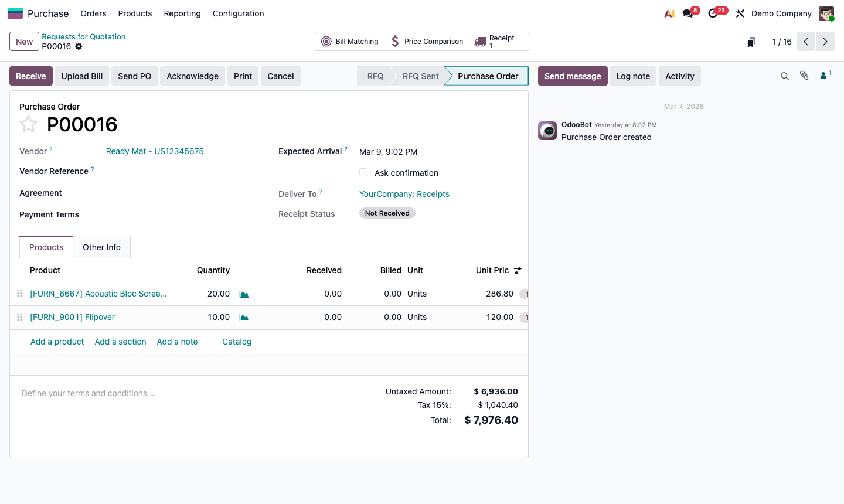The height and width of the screenshot is (504, 844).
Task: Click the terms and conditions text area
Action: [x=89, y=393]
